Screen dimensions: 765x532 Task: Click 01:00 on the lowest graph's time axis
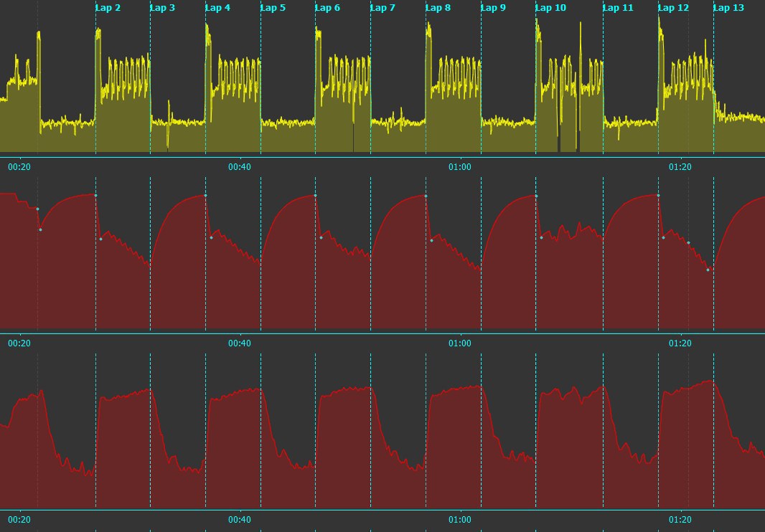click(x=460, y=520)
